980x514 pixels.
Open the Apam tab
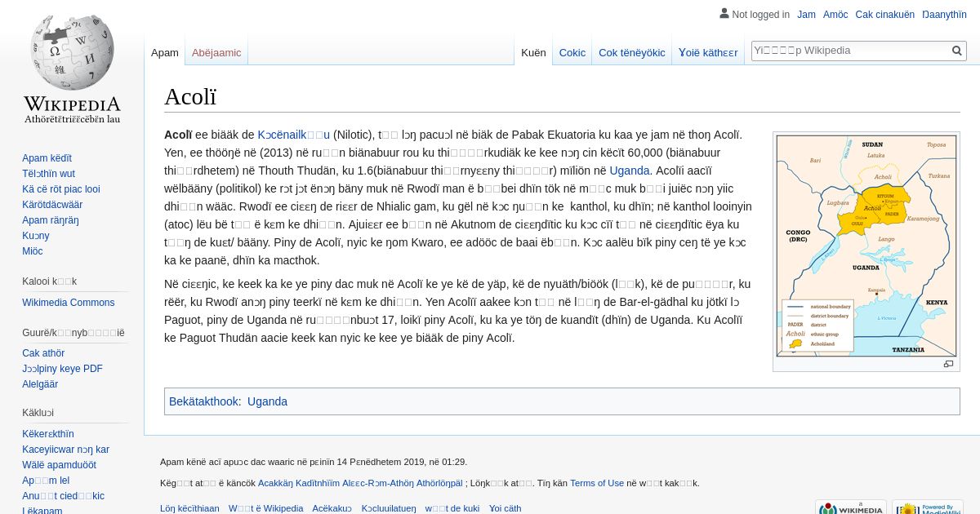[x=165, y=52]
